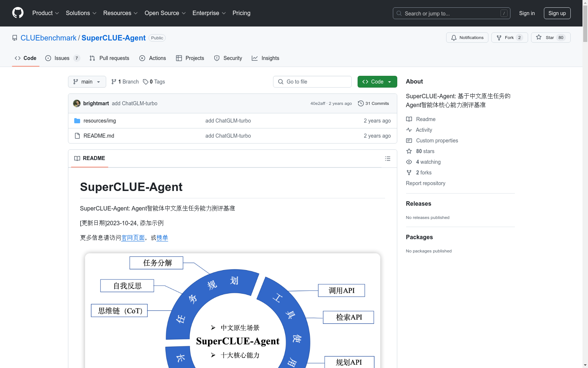Image resolution: width=588 pixels, height=368 pixels.
Task: Click the brightmart avatar image
Action: tap(77, 103)
